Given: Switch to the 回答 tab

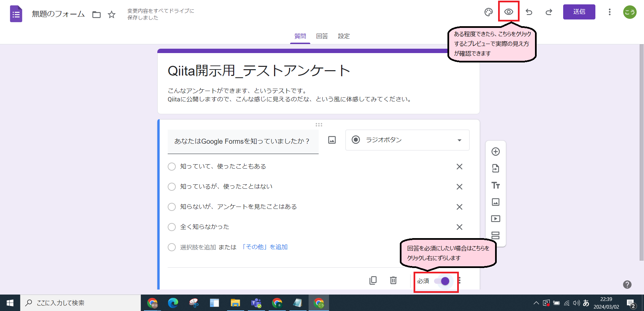Looking at the screenshot, I should (322, 36).
